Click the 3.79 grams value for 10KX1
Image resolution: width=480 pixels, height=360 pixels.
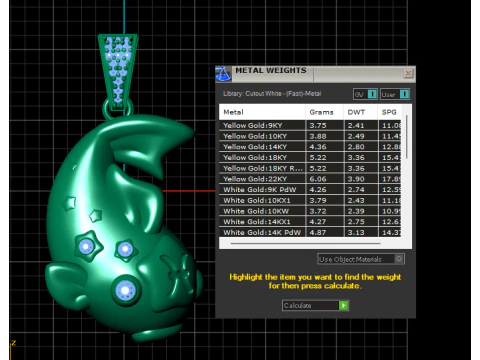tap(318, 200)
